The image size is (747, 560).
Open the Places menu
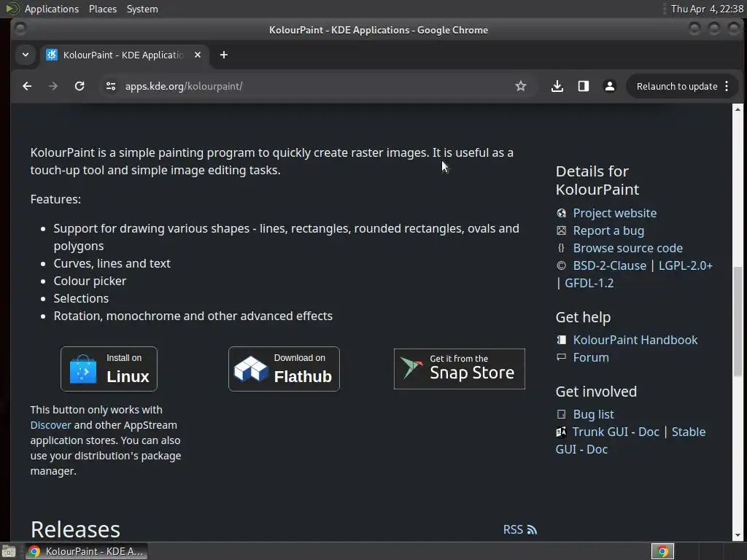click(102, 9)
